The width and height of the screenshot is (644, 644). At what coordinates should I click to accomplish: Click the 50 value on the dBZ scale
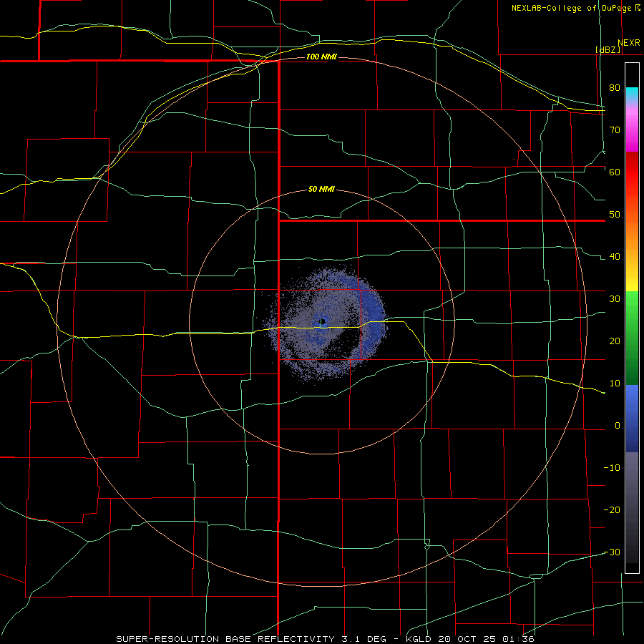pos(615,215)
